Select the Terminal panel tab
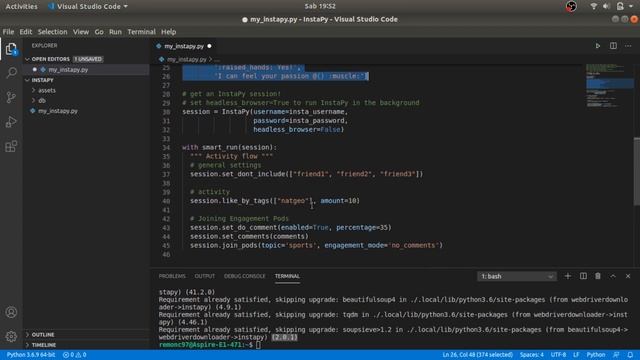 [287, 276]
